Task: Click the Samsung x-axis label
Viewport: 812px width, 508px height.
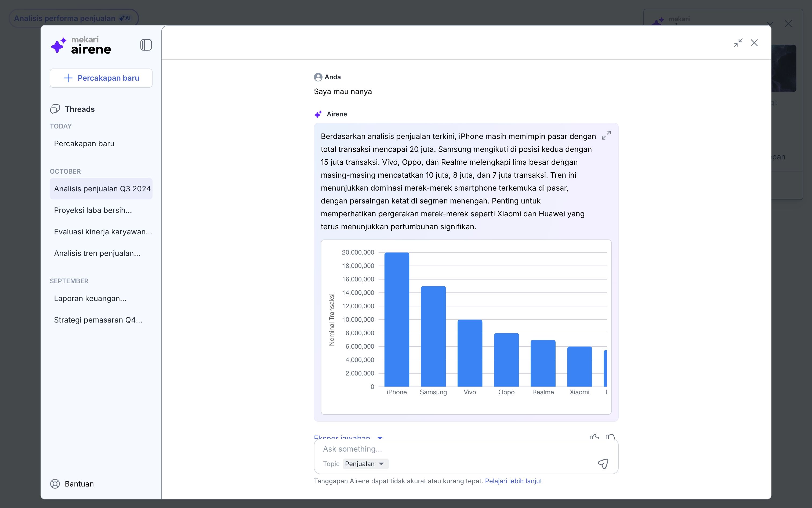Action: click(433, 392)
